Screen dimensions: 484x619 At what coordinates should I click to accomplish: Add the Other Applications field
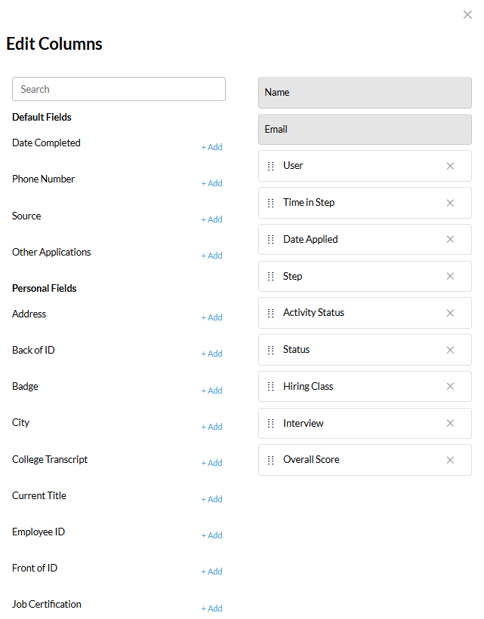click(212, 256)
